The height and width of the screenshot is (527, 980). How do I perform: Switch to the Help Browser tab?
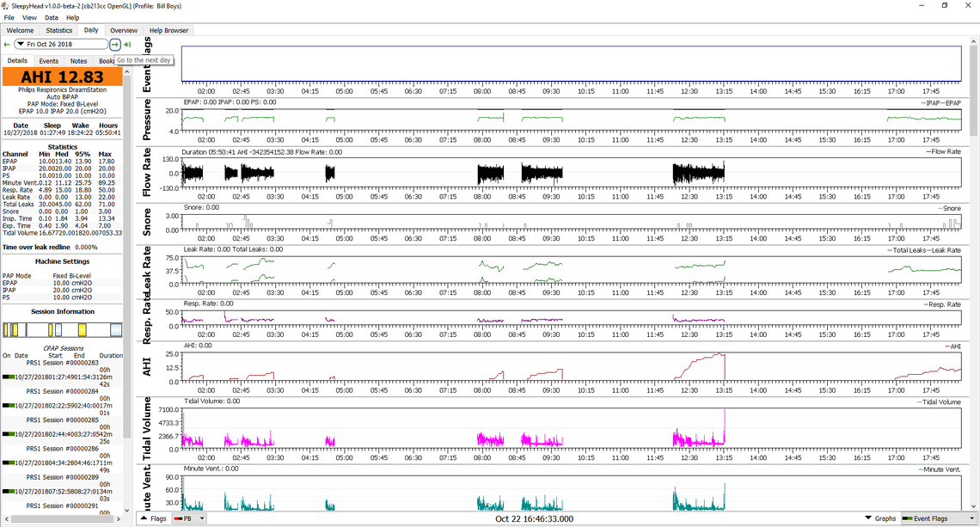click(168, 30)
